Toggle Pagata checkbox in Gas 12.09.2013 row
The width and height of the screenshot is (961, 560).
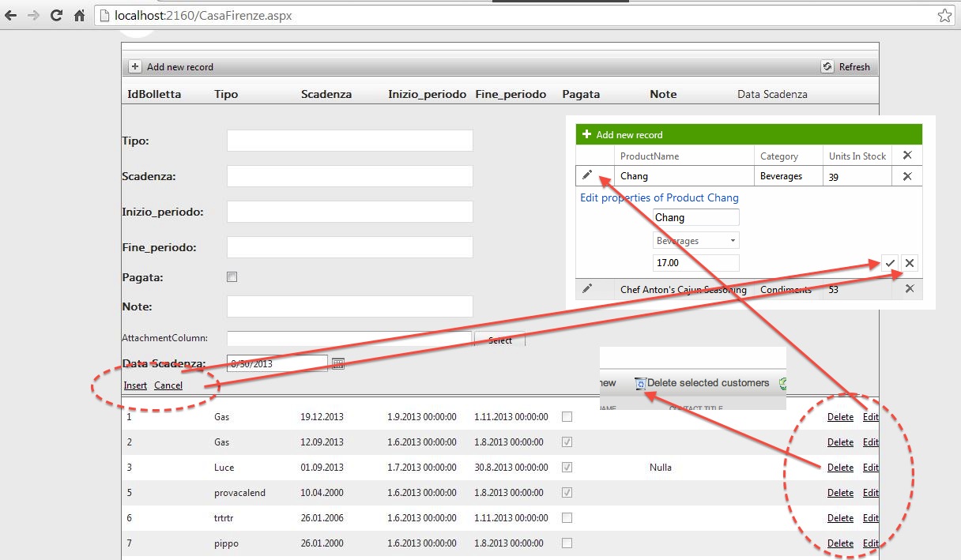pos(567,442)
